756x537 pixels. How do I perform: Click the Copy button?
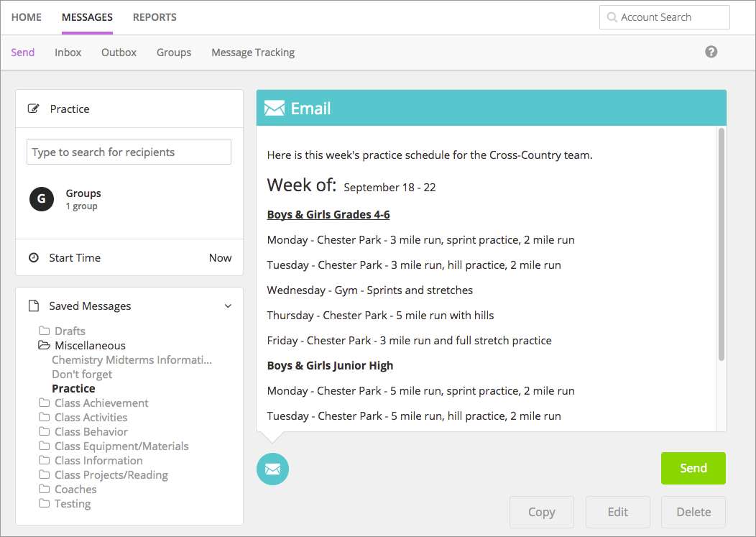pos(542,512)
